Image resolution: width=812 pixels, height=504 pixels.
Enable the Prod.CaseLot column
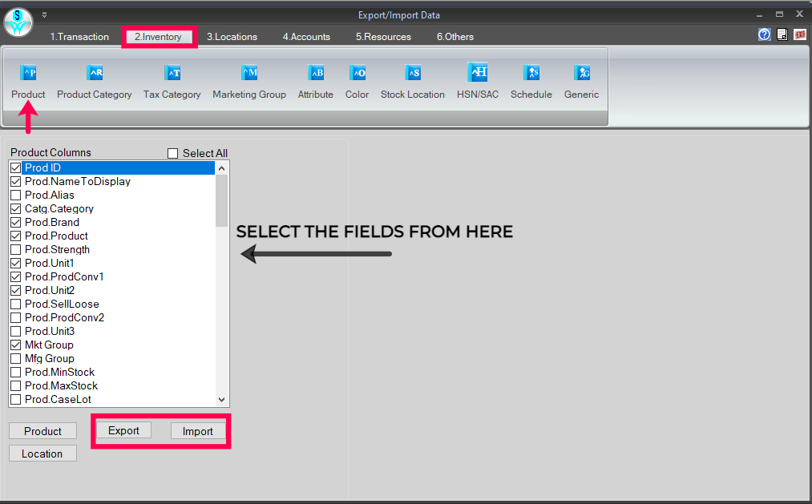click(15, 400)
